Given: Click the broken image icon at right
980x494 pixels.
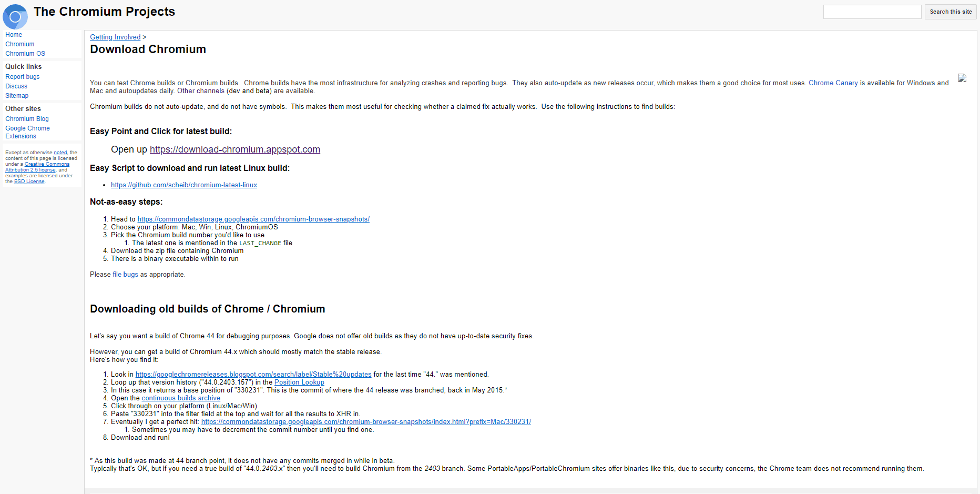Looking at the screenshot, I should coord(962,78).
